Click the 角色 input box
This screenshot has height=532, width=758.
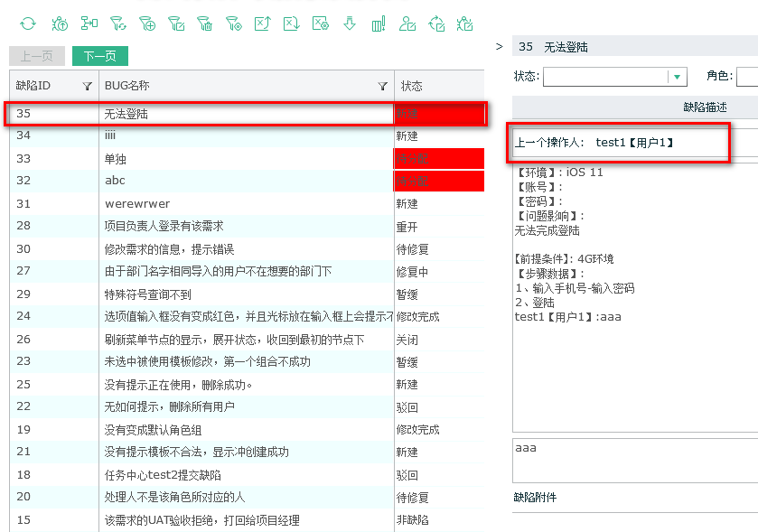click(747, 77)
